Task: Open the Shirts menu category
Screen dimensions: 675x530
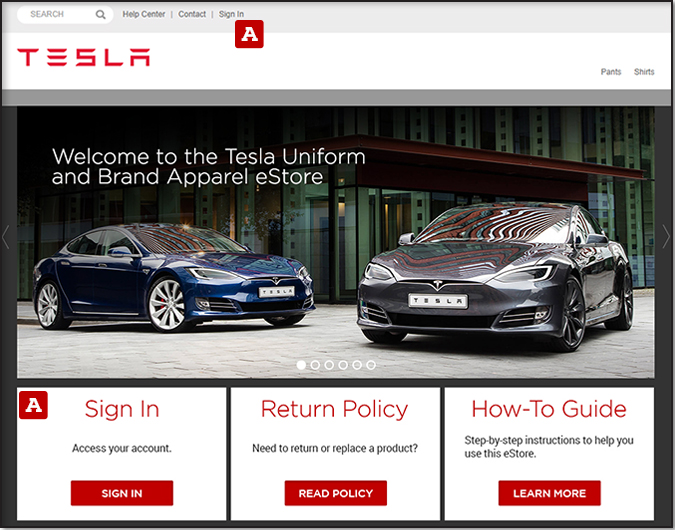Action: (x=644, y=72)
